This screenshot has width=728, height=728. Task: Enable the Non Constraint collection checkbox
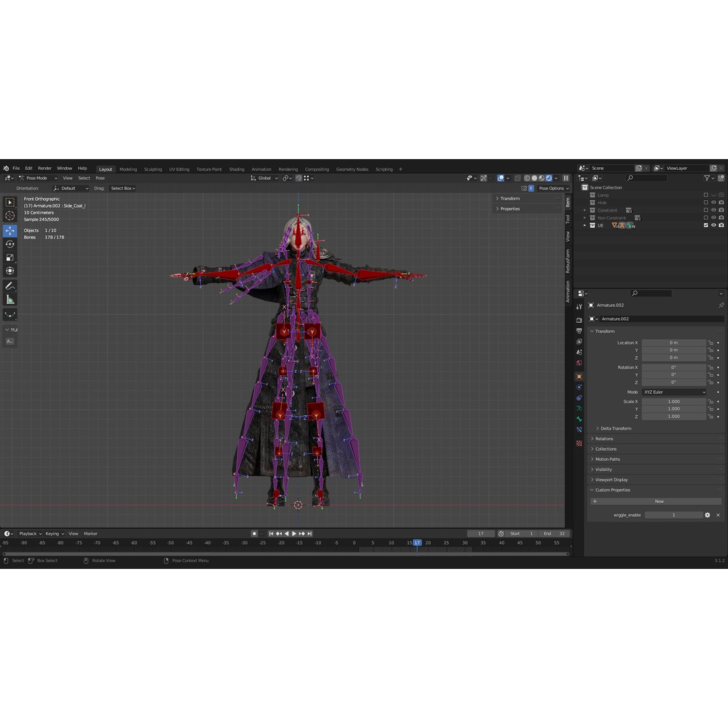point(706,218)
